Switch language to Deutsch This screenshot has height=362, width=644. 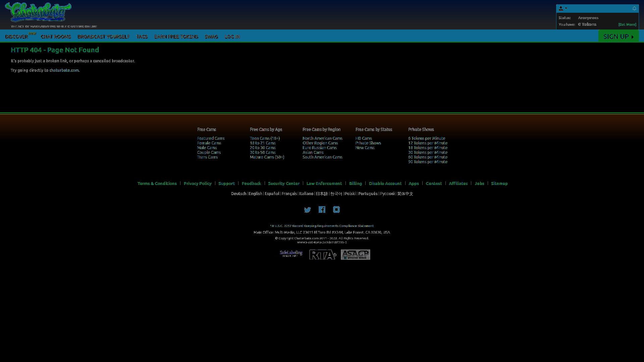click(x=238, y=194)
